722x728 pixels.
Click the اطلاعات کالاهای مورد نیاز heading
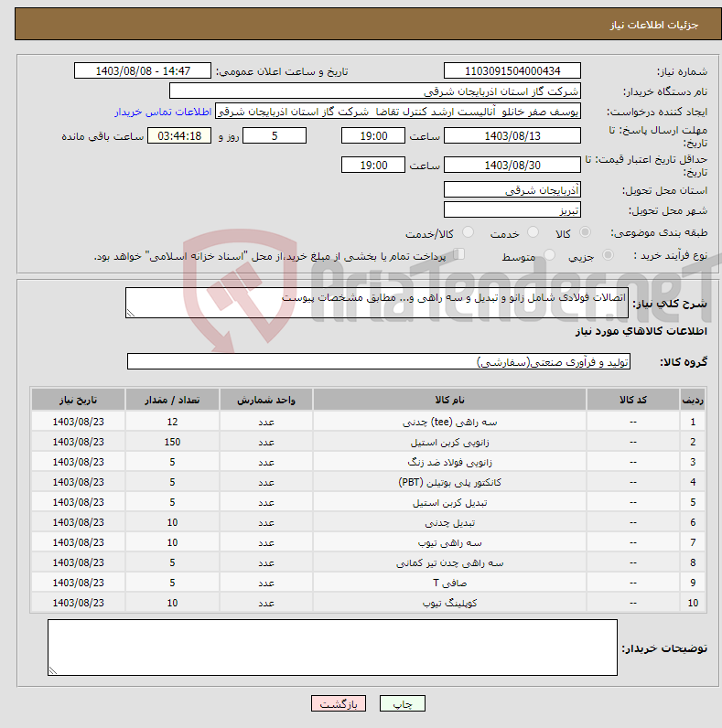click(641, 331)
